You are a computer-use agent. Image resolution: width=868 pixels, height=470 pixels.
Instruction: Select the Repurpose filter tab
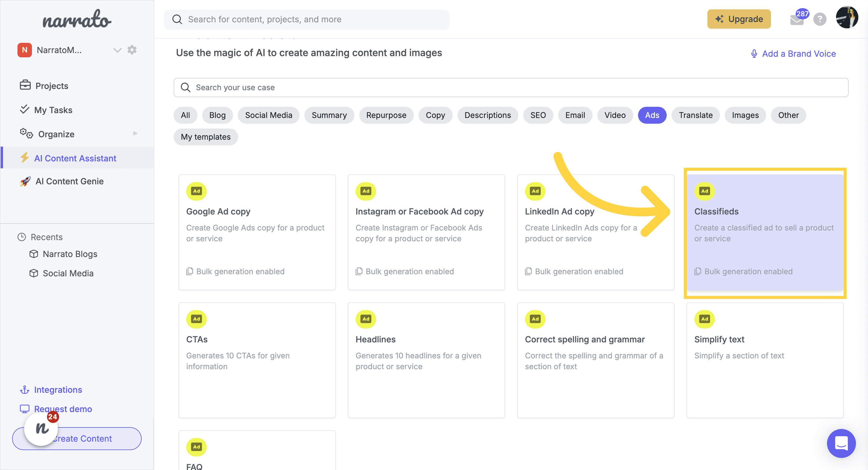pos(386,115)
